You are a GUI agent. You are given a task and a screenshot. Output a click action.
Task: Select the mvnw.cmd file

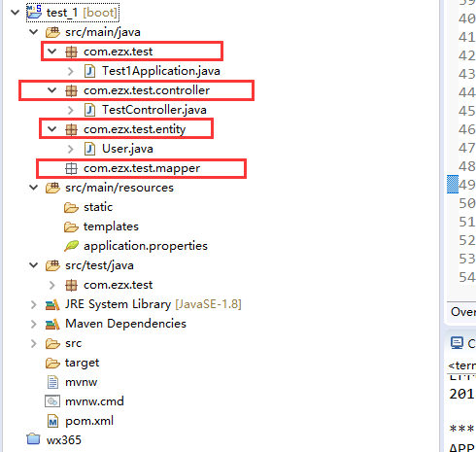coord(94,401)
